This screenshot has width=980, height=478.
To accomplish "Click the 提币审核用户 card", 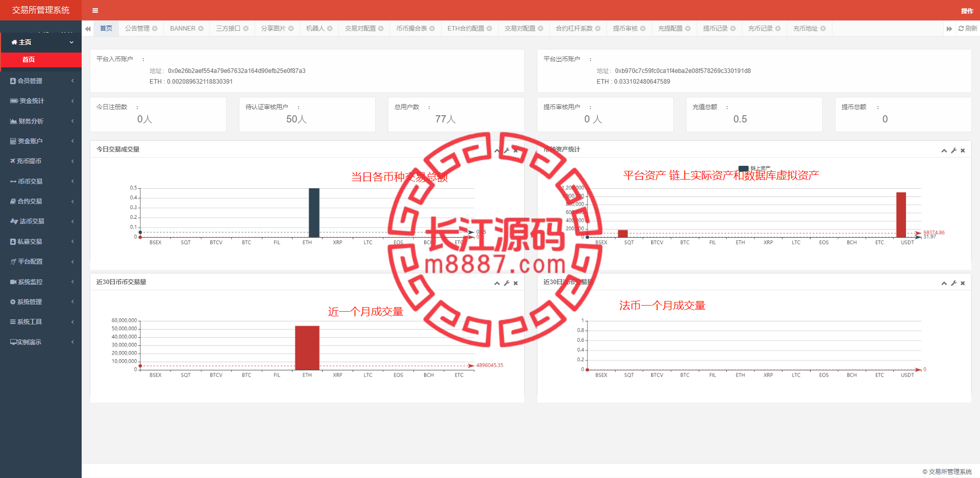I will (605, 114).
